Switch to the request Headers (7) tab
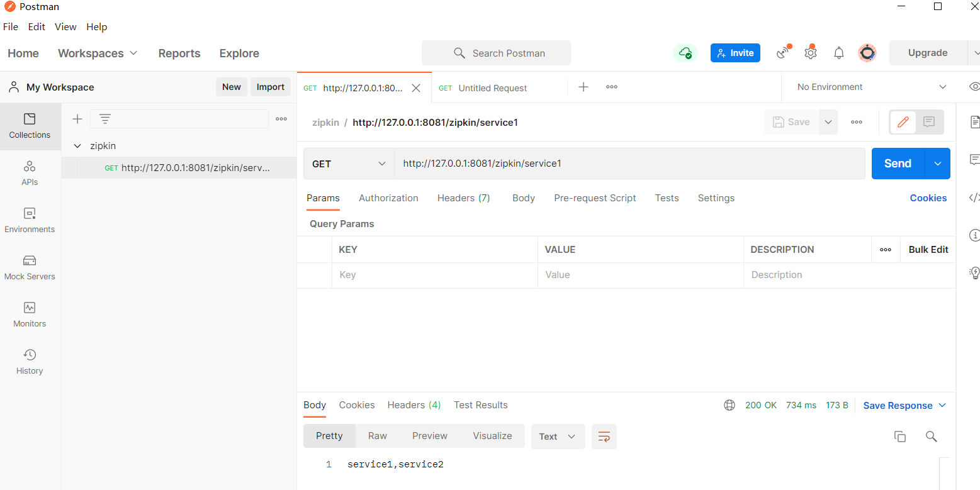This screenshot has width=980, height=490. 464,198
